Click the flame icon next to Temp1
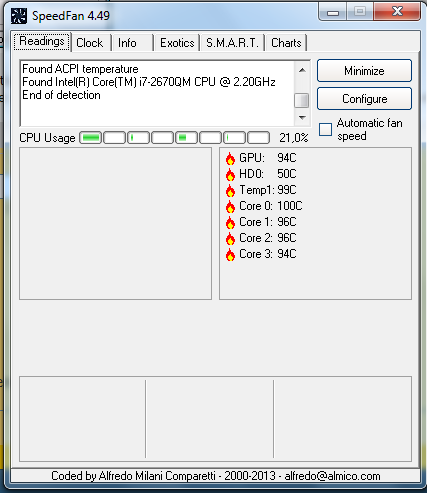427x493 pixels. (x=230, y=191)
